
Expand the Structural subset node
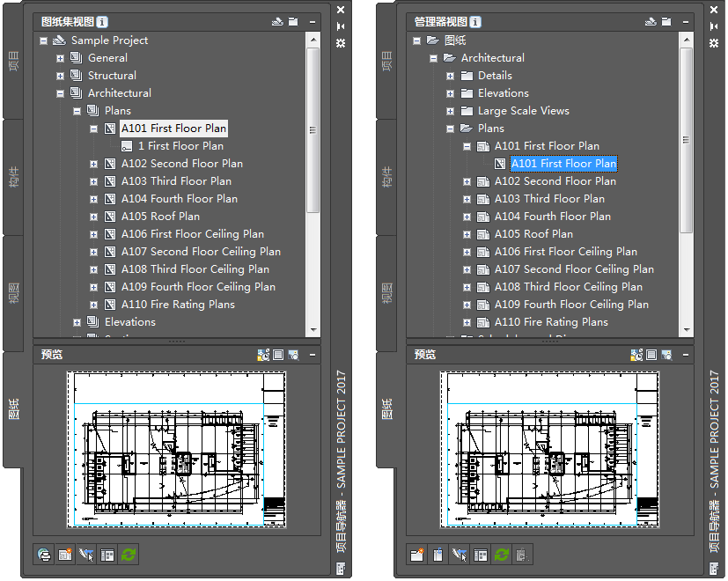[61, 76]
